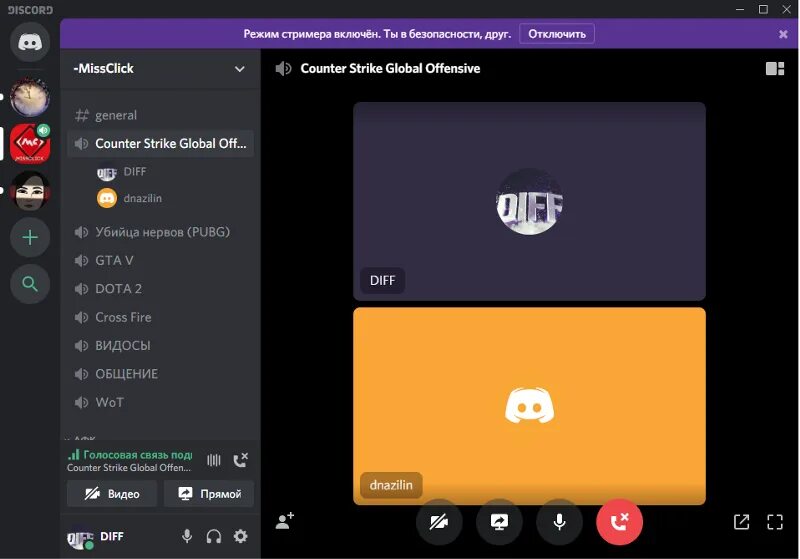Open voice connection status info
800x559 pixels.
[130, 454]
